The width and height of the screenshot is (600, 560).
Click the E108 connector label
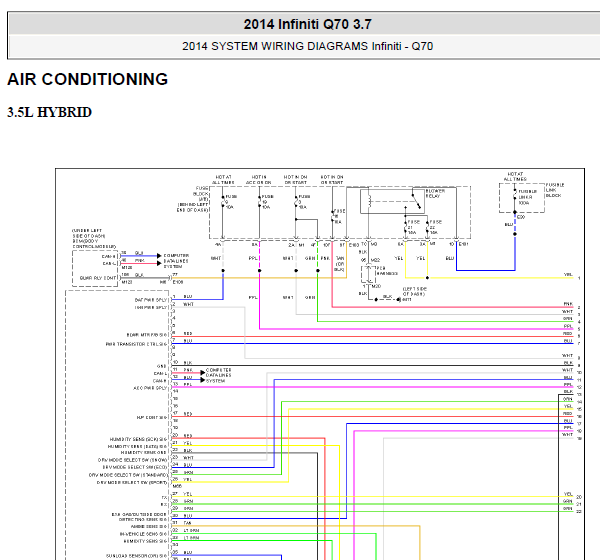coord(178,282)
